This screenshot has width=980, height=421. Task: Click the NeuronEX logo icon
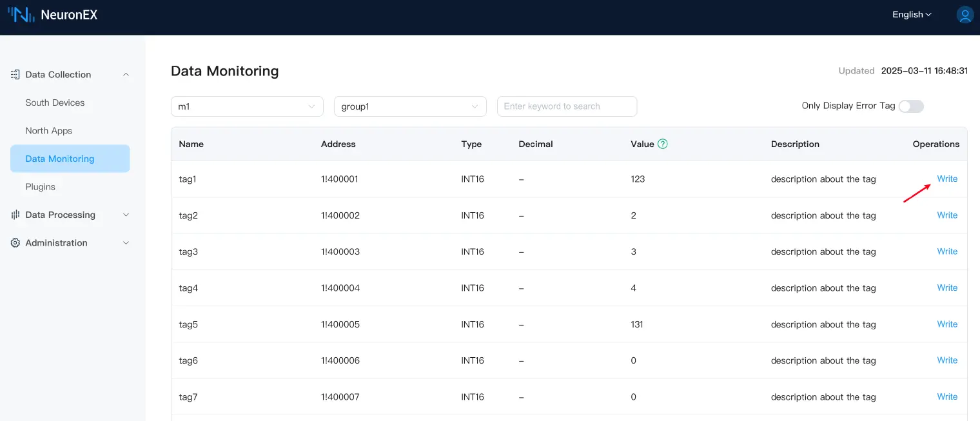point(21,15)
